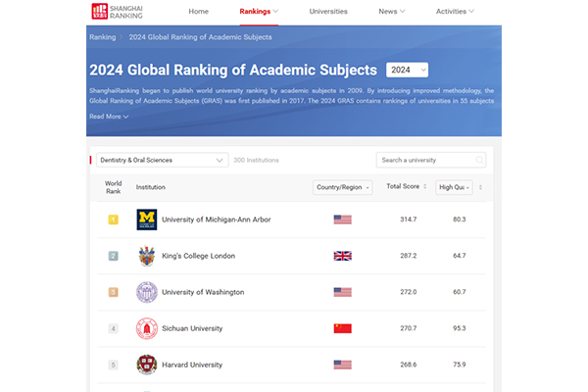Open the Dentistry & Oral Sciences subject dropdown

pos(163,160)
